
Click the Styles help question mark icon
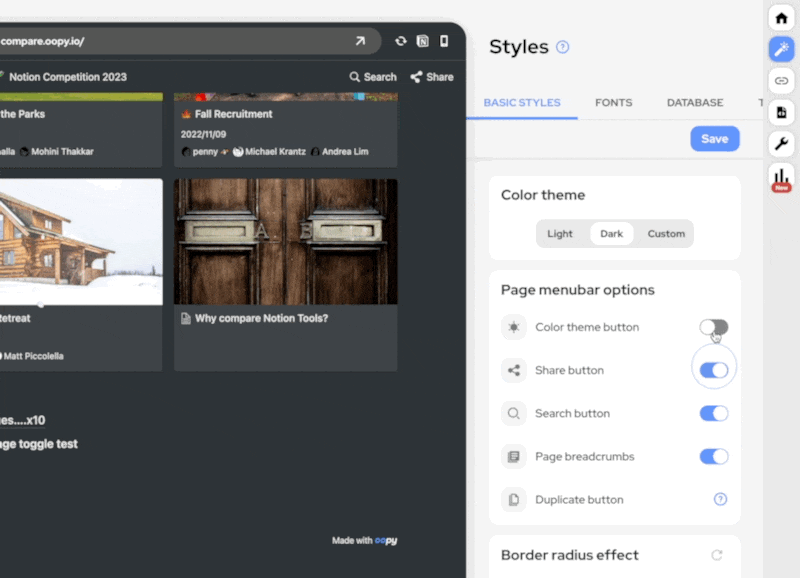[562, 47]
